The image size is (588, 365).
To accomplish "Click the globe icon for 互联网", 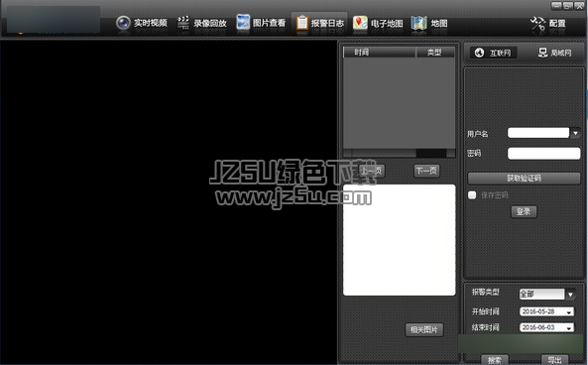I will (479, 53).
